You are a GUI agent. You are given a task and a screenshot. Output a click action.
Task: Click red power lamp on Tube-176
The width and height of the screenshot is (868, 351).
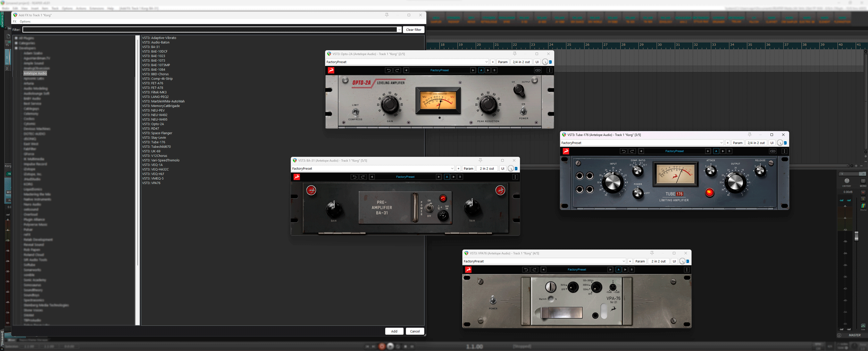[709, 192]
